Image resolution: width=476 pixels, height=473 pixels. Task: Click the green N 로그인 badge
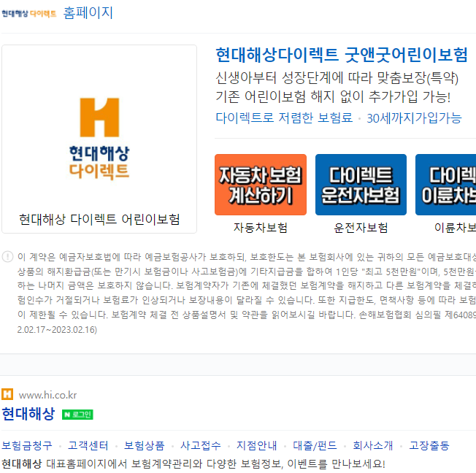(77, 415)
